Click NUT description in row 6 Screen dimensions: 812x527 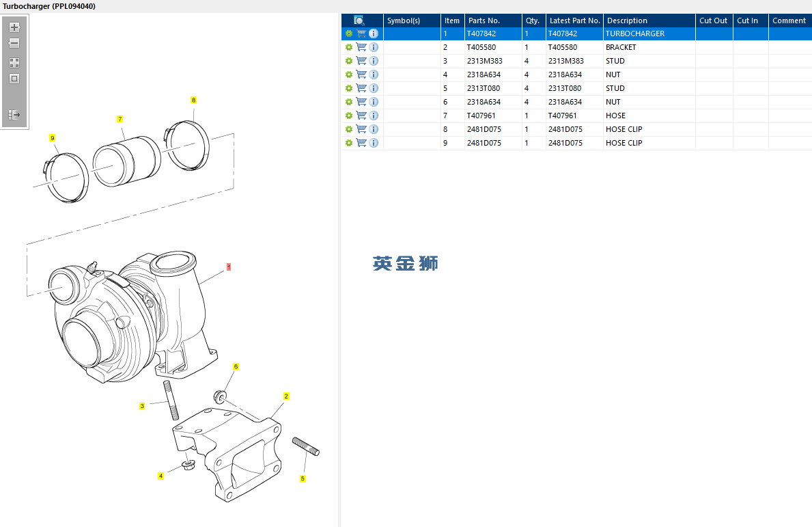(x=613, y=102)
